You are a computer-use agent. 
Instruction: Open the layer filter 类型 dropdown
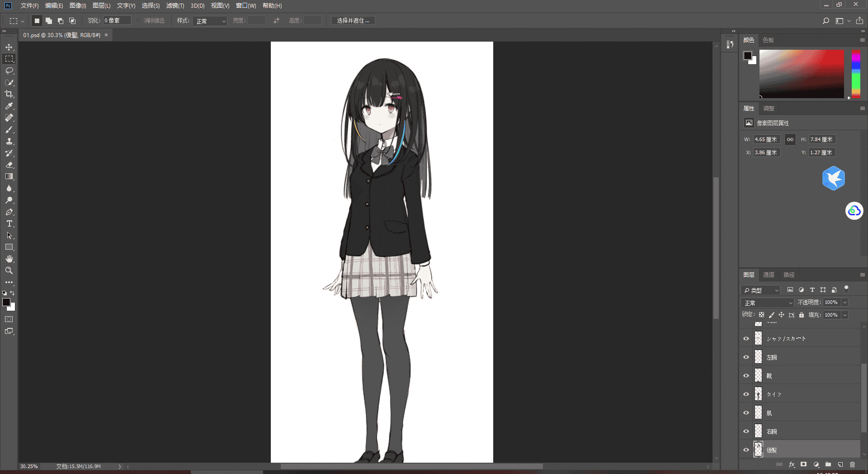[x=761, y=290]
